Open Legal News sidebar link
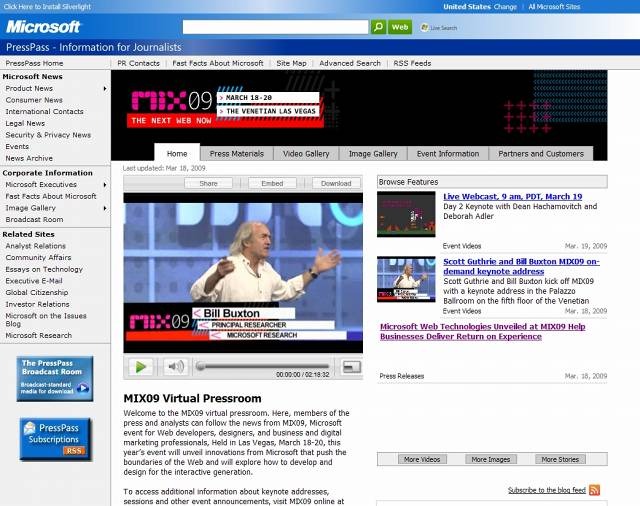The height and width of the screenshot is (506, 640). coord(25,123)
